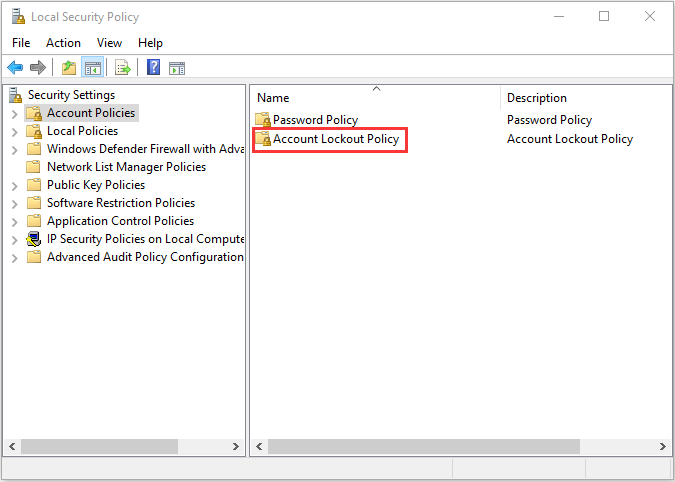675x482 pixels.
Task: Select Public Key Policies label
Action: click(96, 185)
